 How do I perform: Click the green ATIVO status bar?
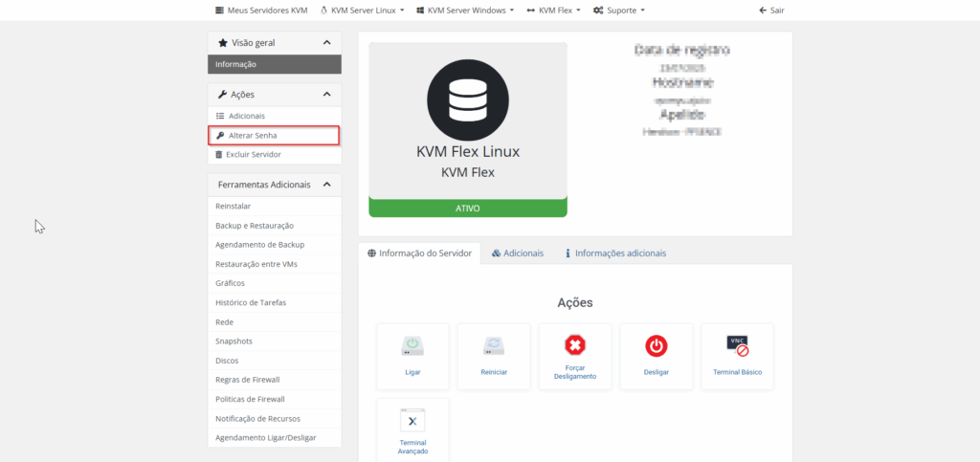click(467, 208)
